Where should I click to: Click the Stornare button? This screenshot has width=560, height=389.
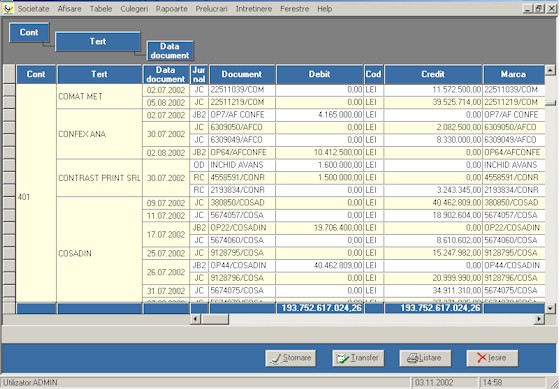(x=291, y=358)
